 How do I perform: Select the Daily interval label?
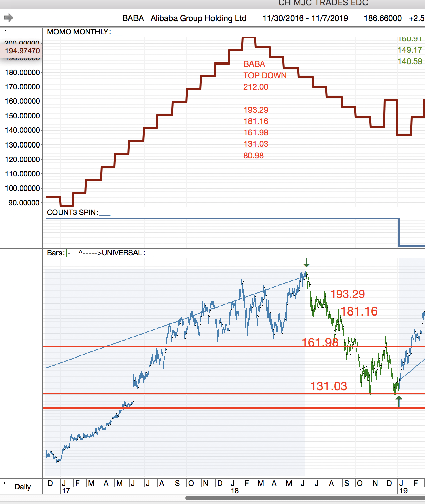(x=23, y=487)
